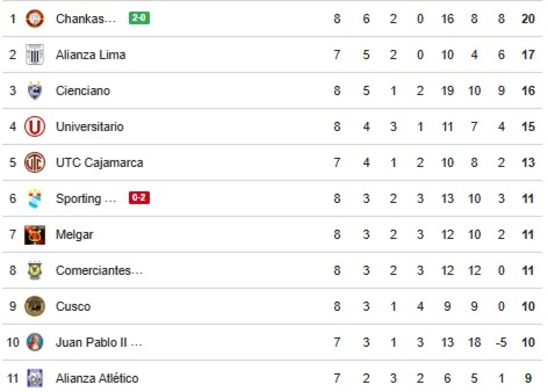Click the Universitario 'U' crest

pos(34,126)
